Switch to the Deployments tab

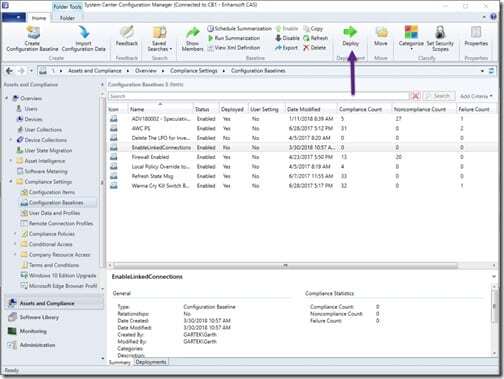[151, 362]
